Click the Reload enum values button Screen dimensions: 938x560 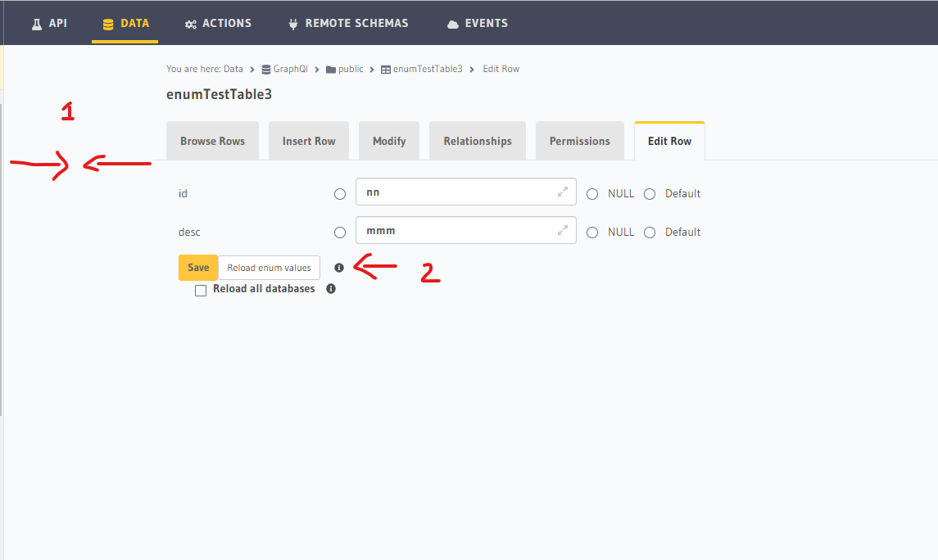(270, 268)
